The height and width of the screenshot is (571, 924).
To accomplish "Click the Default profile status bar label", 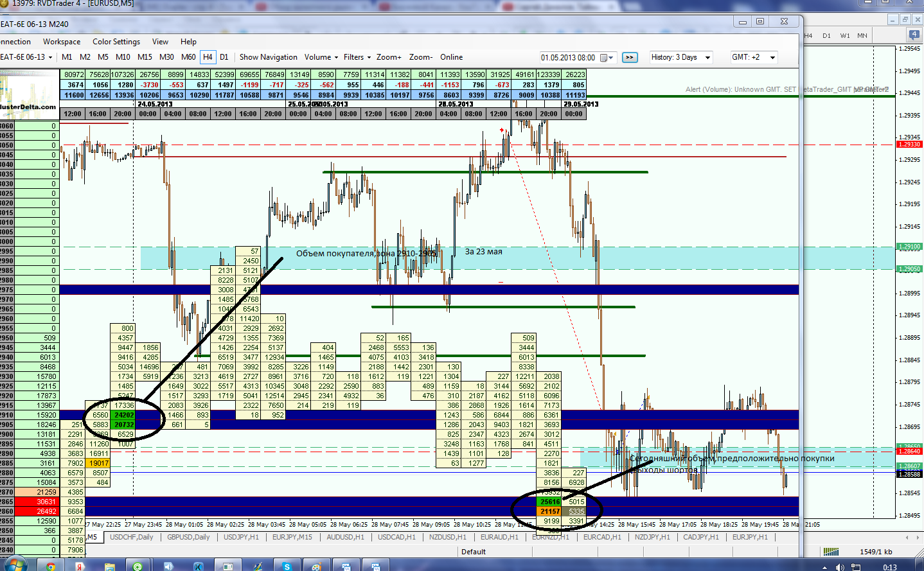I will (474, 552).
